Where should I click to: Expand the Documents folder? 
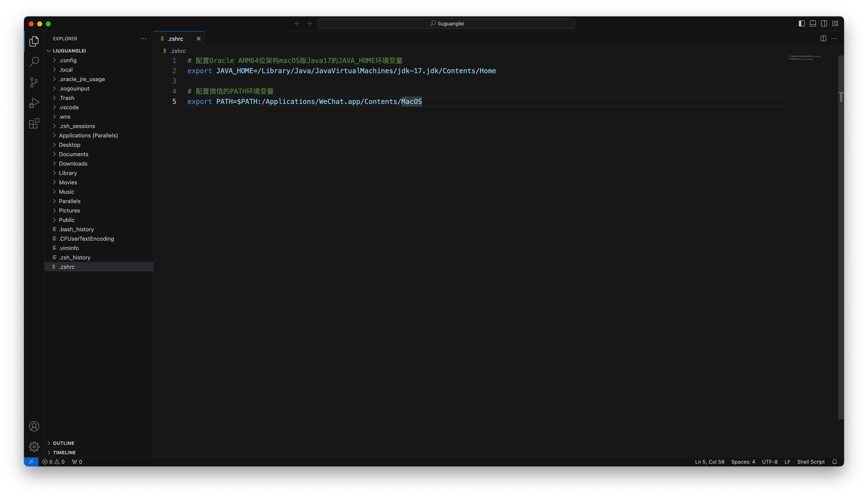tap(73, 154)
